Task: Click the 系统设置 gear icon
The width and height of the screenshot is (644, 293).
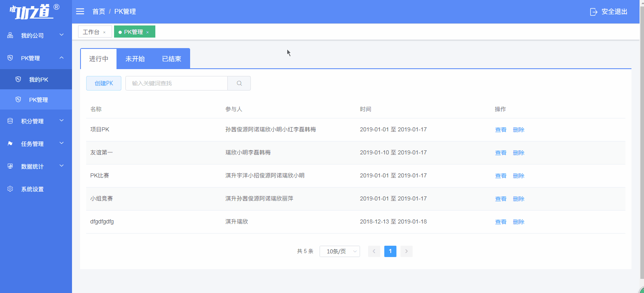Action: (10, 189)
